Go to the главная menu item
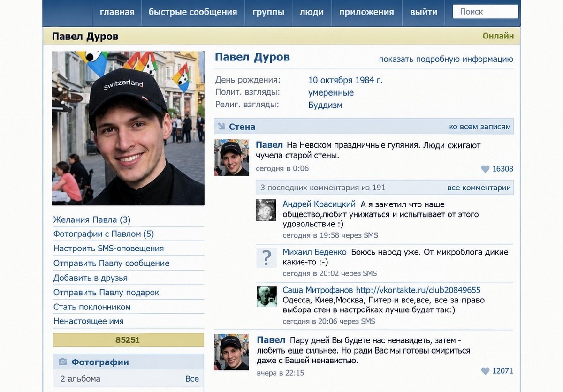Image resolution: width=563 pixels, height=392 pixels. (117, 12)
